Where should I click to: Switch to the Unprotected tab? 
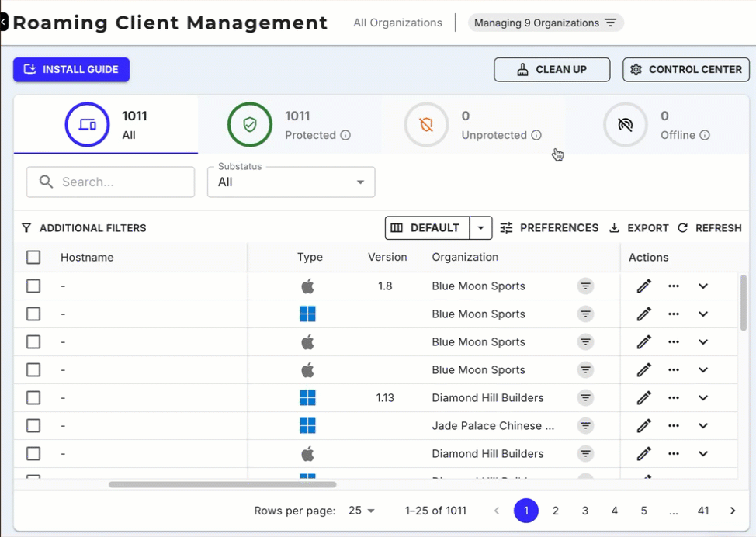pos(473,125)
